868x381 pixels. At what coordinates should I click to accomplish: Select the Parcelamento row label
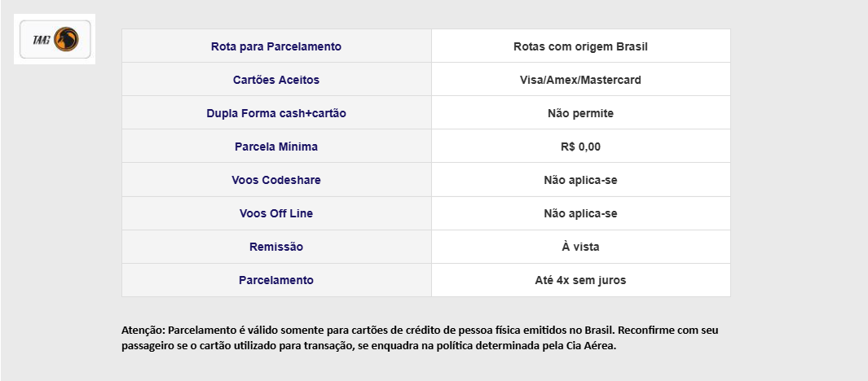click(x=276, y=280)
